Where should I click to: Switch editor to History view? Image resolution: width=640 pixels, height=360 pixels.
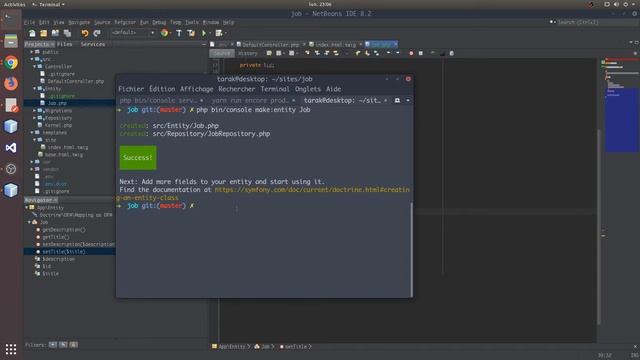coord(248,53)
